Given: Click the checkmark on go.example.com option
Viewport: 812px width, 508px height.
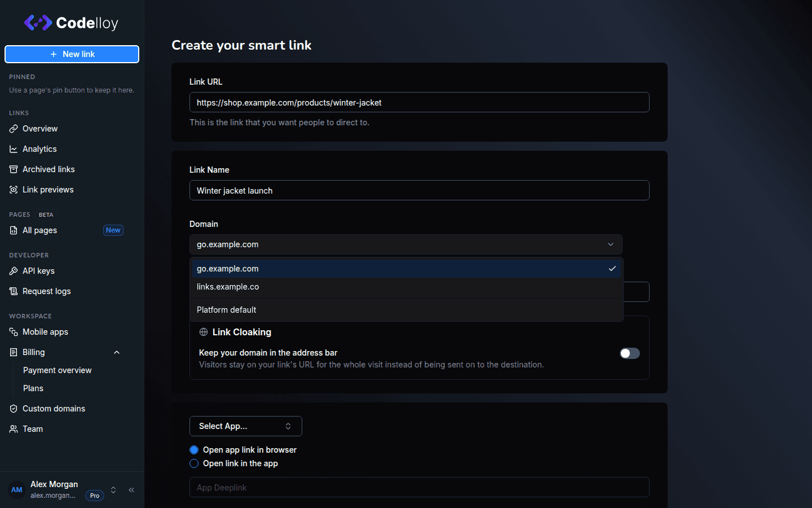Looking at the screenshot, I should coord(612,269).
